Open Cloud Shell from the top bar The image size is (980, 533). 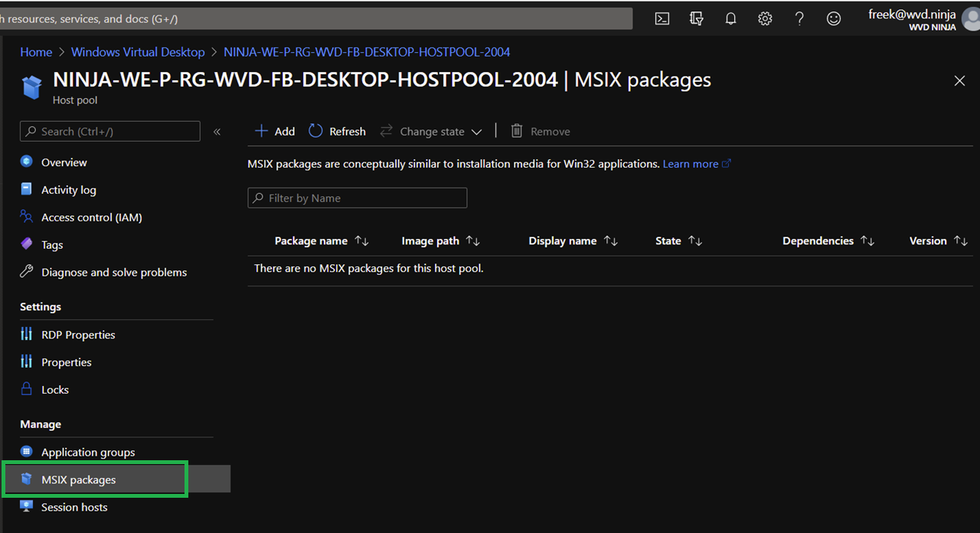pos(662,18)
